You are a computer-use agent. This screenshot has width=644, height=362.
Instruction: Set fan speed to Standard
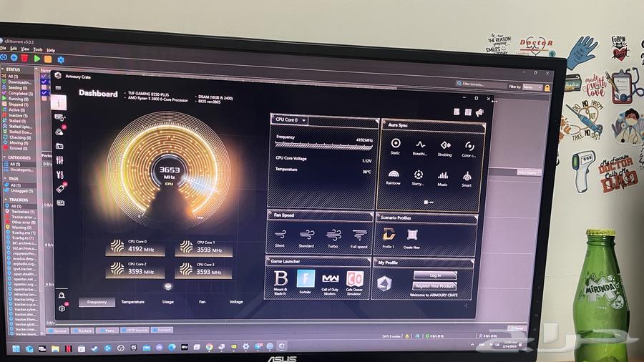pyautogui.click(x=306, y=238)
